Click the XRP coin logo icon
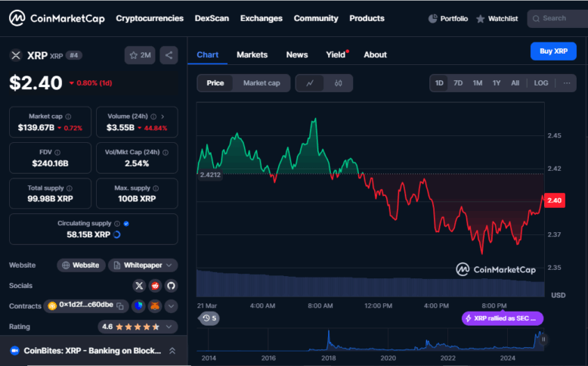 [x=16, y=55]
